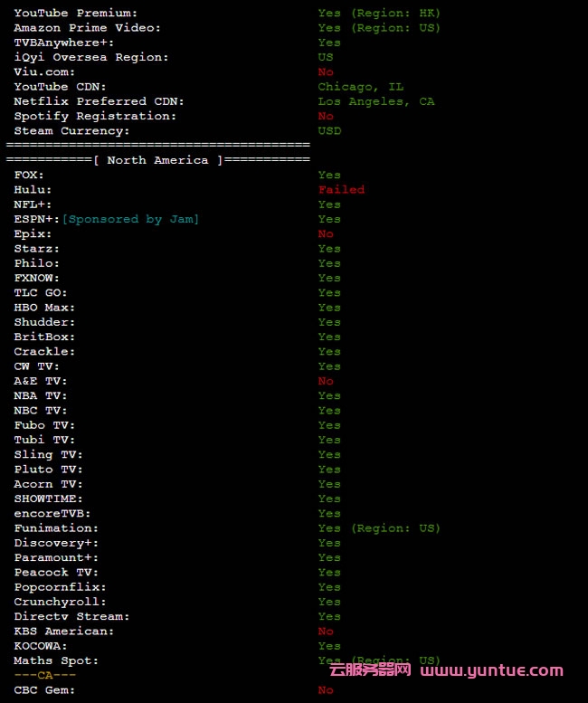Click the Los Angeles, CA CDN value
The width and height of the screenshot is (588, 703).
pyautogui.click(x=375, y=101)
